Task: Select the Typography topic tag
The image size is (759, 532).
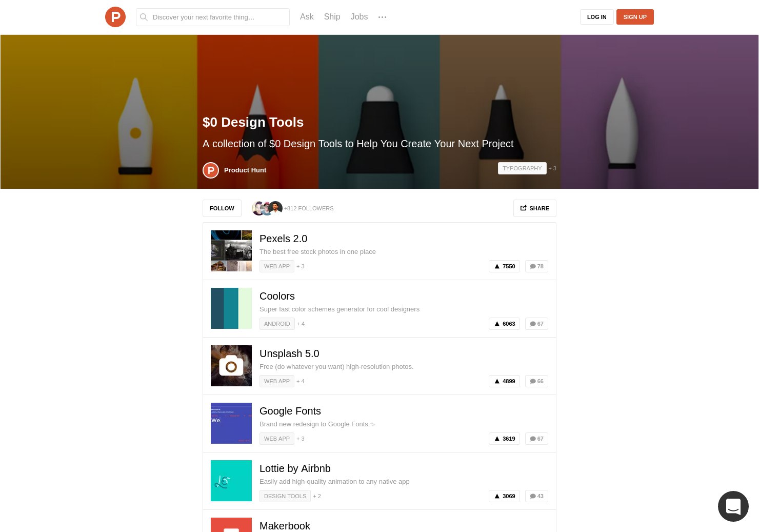Action: point(522,168)
